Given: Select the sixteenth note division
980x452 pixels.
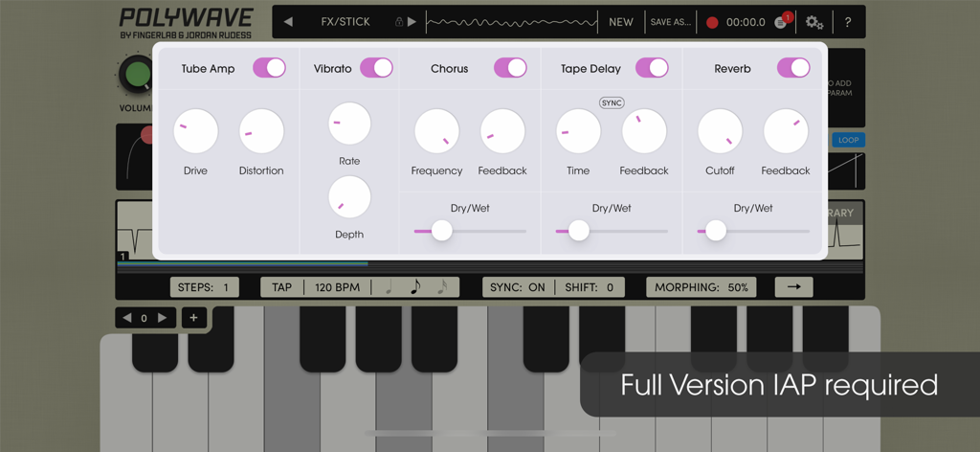Looking at the screenshot, I should click(x=442, y=287).
